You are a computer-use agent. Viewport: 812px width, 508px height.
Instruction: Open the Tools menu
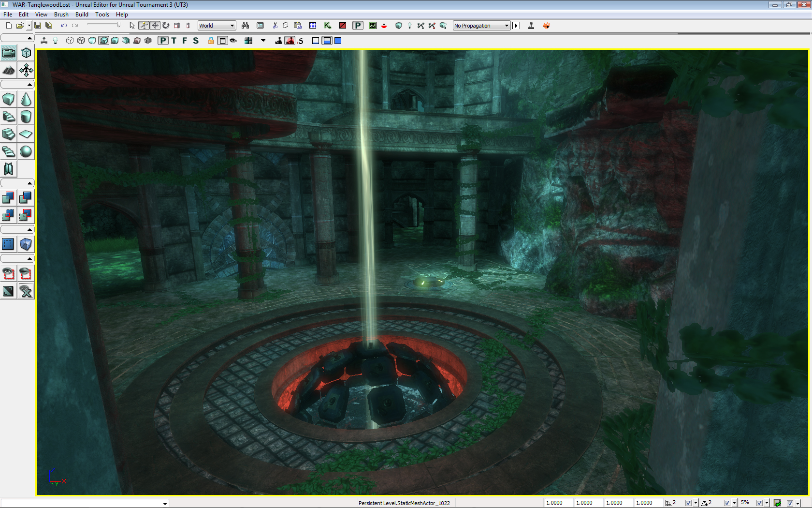point(102,15)
